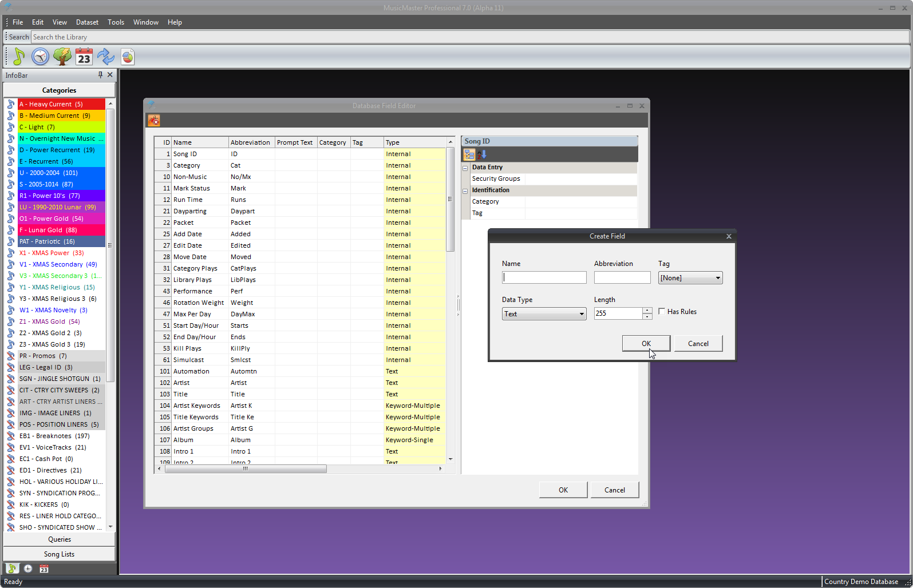This screenshot has height=588, width=913.
Task: Click the Search button beside library box
Action: pyautogui.click(x=19, y=37)
